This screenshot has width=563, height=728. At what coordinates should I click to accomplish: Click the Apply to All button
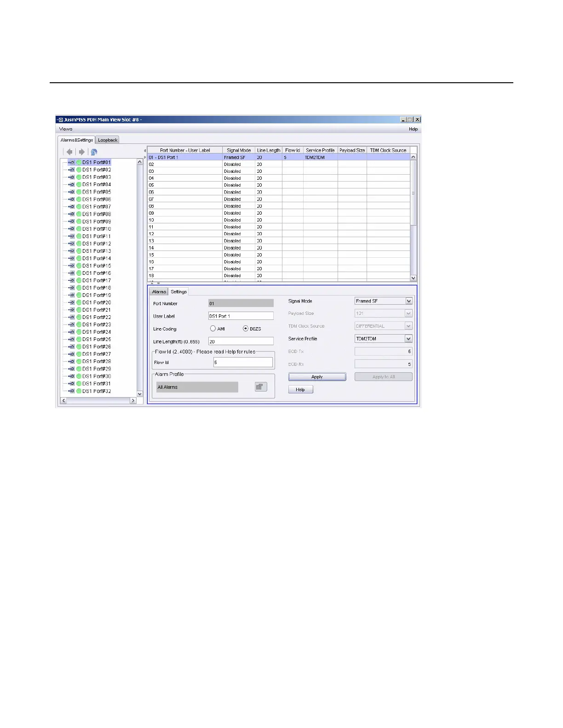click(384, 377)
